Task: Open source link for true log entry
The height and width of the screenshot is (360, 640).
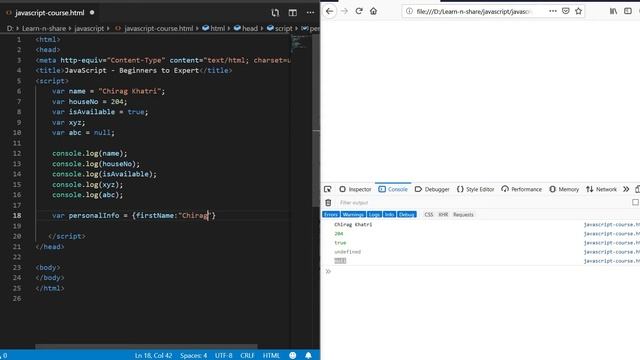Action: (x=611, y=242)
